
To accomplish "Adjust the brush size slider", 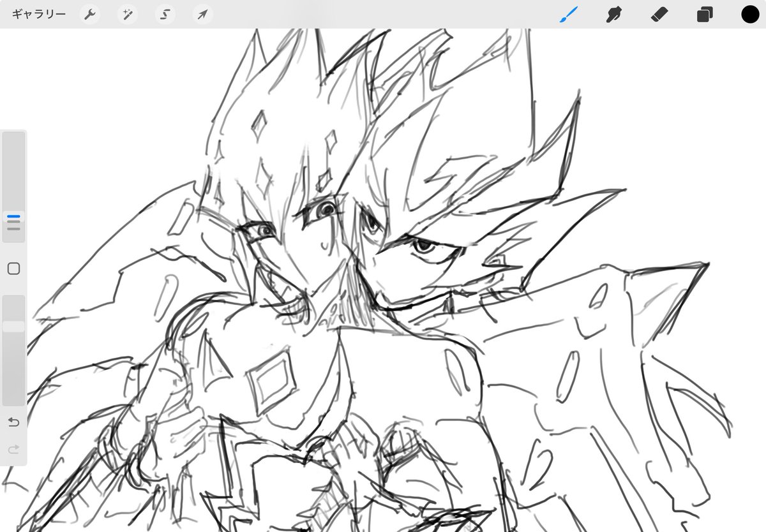I will pos(13,187).
